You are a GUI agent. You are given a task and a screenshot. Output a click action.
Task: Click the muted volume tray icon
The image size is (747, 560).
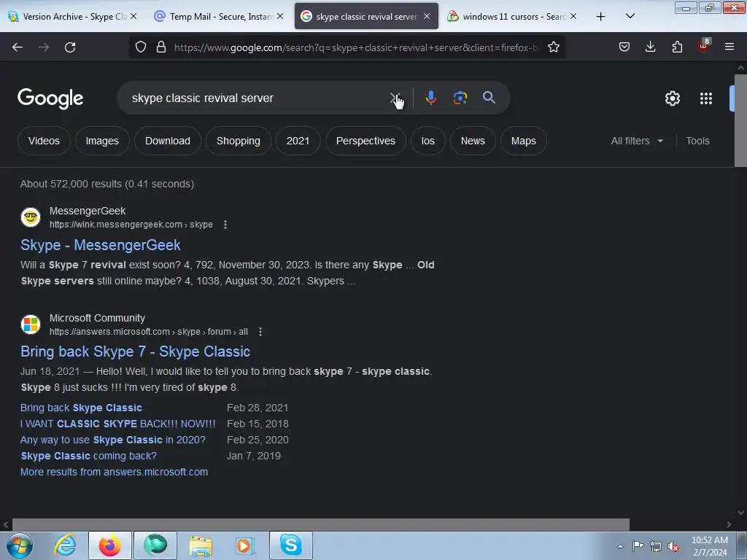(673, 547)
